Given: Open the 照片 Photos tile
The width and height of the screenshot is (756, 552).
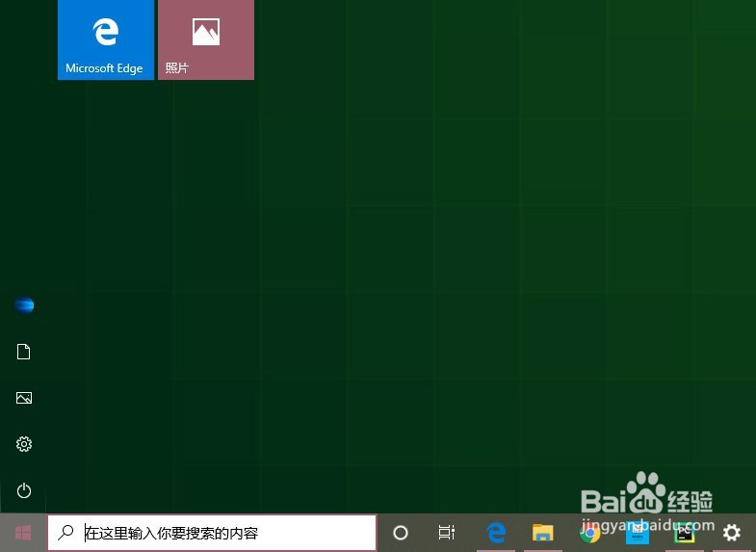Looking at the screenshot, I should 206,39.
